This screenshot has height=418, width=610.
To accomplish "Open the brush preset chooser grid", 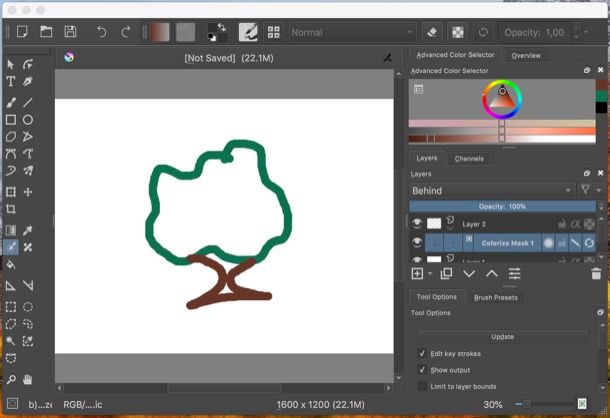I will (273, 32).
